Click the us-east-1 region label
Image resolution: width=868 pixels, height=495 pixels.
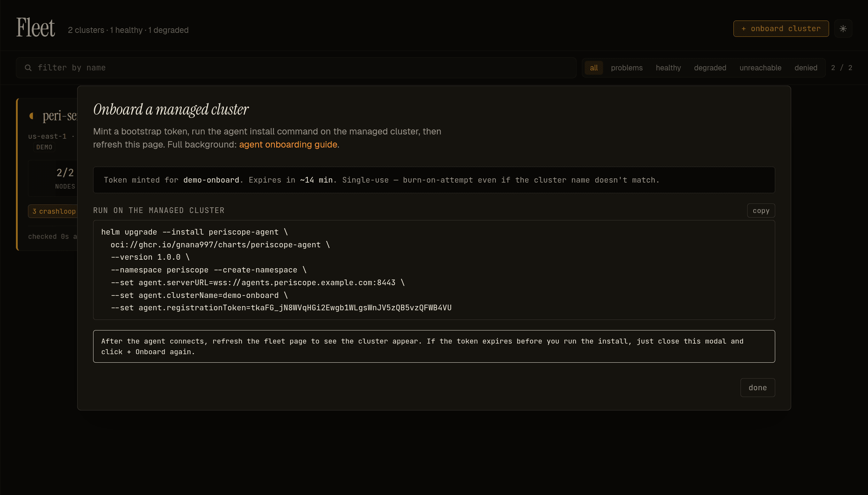coord(47,136)
